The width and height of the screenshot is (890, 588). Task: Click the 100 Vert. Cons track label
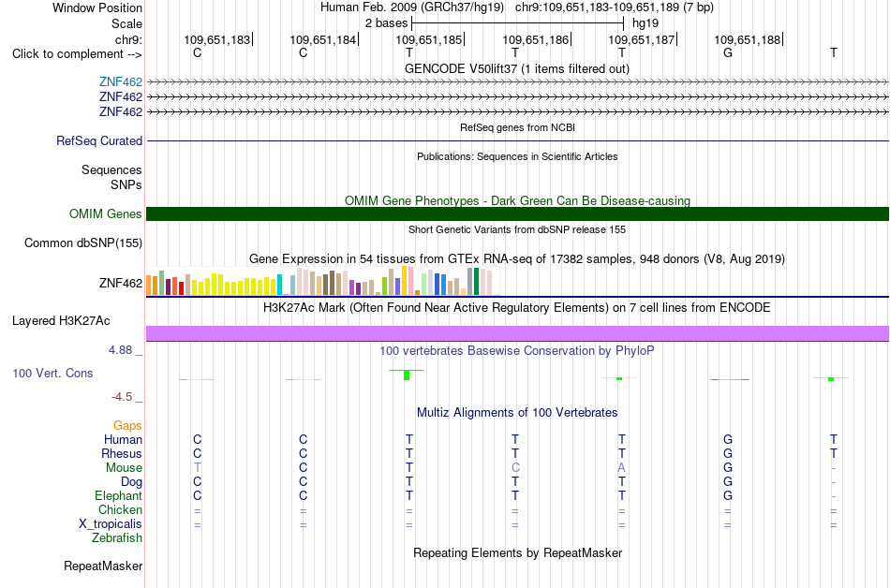(x=52, y=373)
